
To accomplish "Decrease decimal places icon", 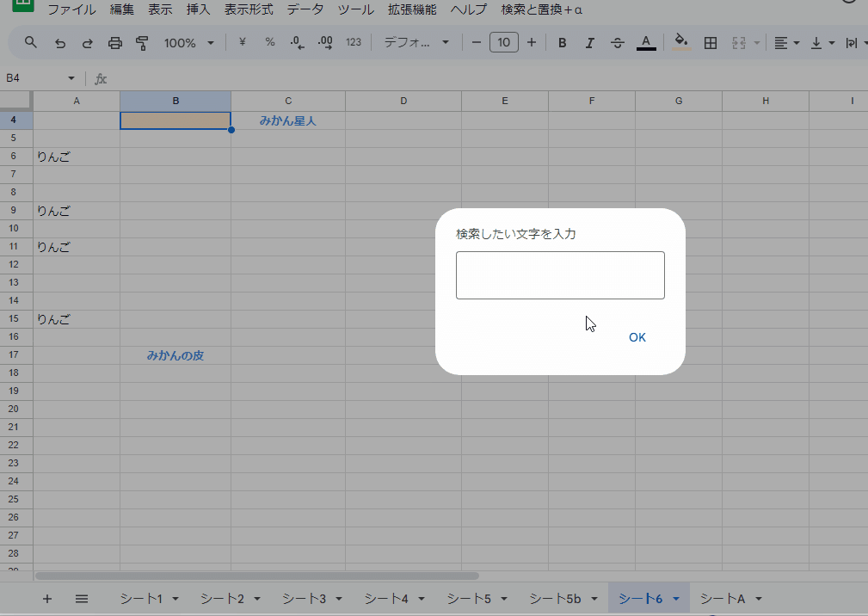I will pyautogui.click(x=298, y=43).
